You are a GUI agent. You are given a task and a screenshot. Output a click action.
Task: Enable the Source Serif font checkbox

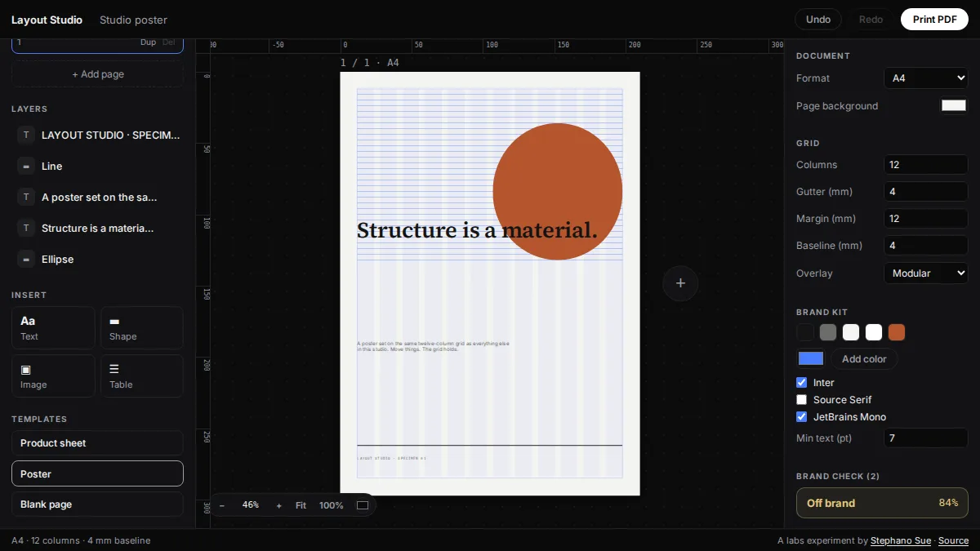(x=801, y=399)
